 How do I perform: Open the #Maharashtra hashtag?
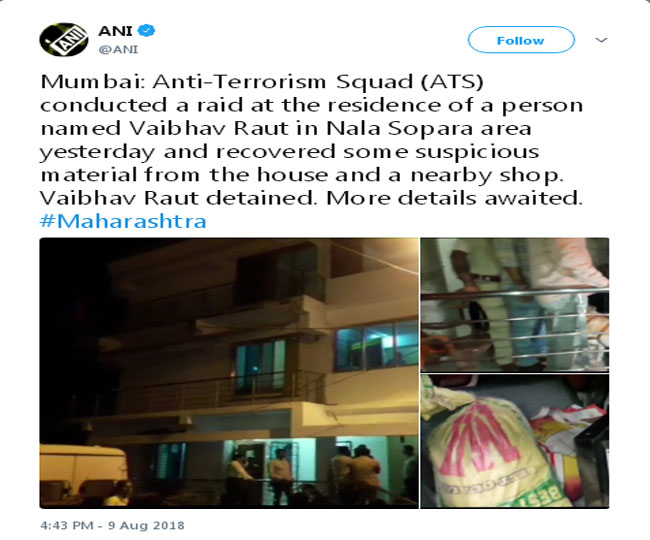[123, 221]
